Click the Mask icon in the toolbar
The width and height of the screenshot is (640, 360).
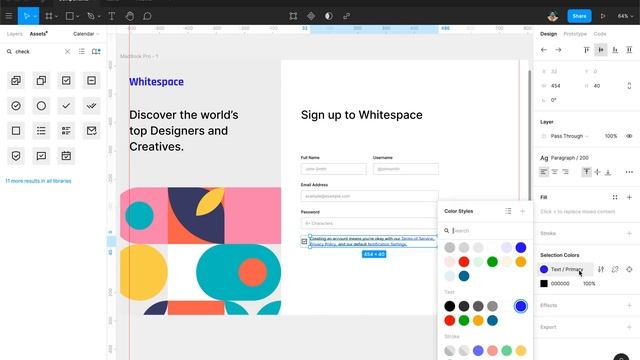tap(329, 16)
